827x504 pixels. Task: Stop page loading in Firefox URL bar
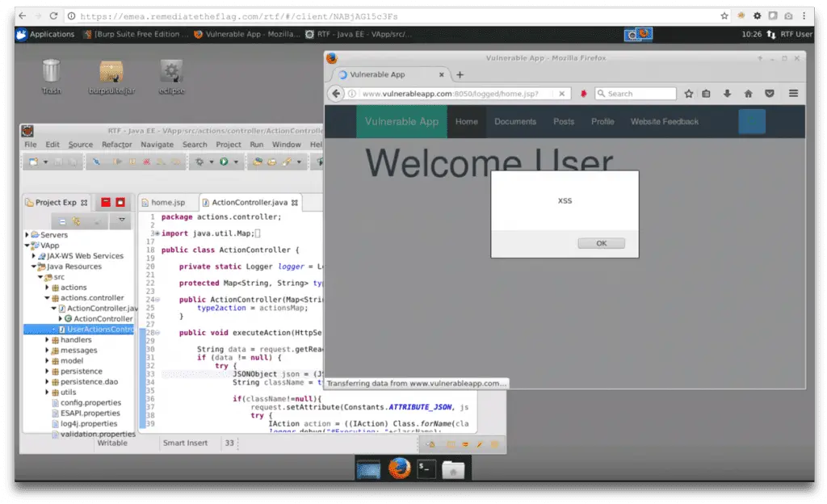(x=562, y=94)
